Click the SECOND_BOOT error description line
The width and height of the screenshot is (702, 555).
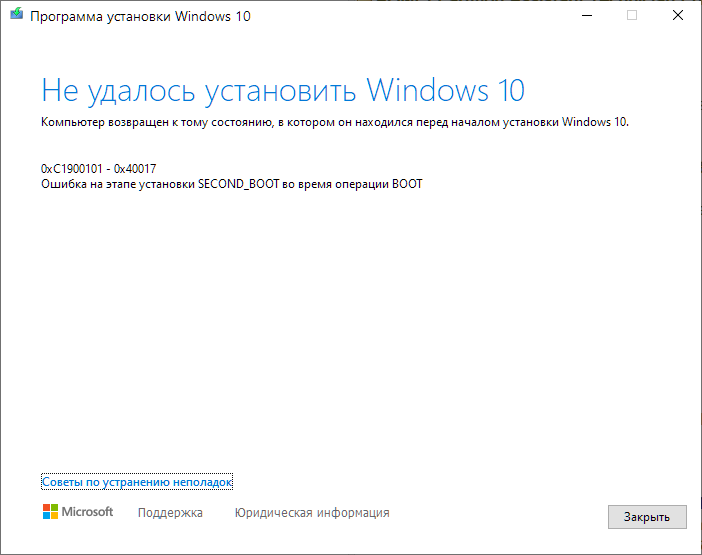tap(231, 184)
